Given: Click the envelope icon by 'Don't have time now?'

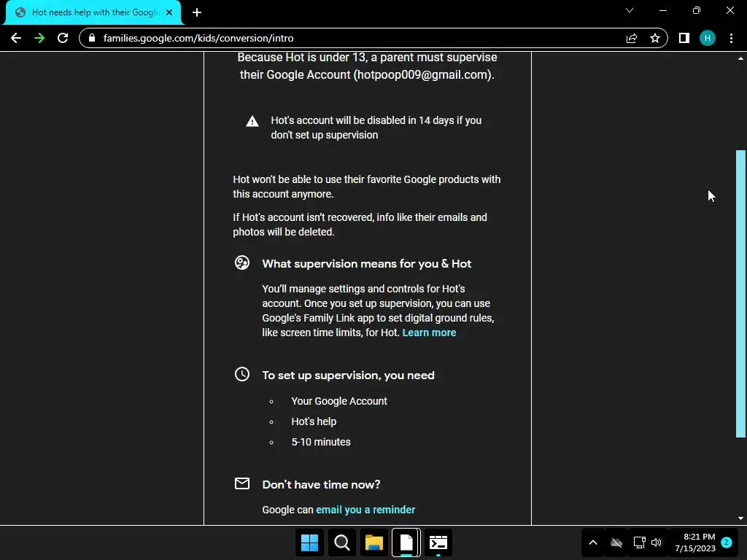Looking at the screenshot, I should pos(242,483).
